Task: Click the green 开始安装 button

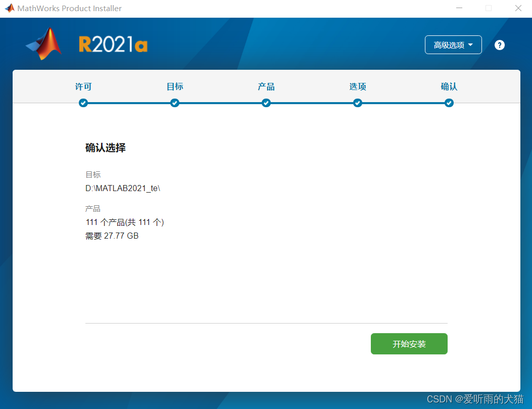Action: (x=409, y=343)
